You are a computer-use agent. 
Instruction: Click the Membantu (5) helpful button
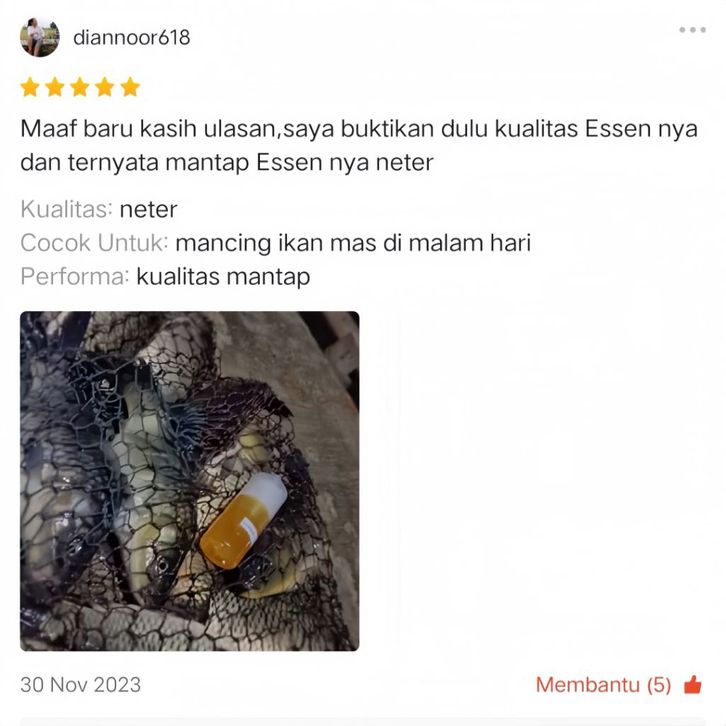click(x=619, y=684)
